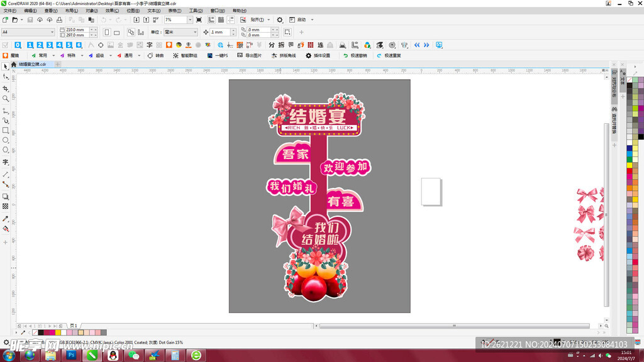Select the Zoom magnifier tool

[x=6, y=99]
